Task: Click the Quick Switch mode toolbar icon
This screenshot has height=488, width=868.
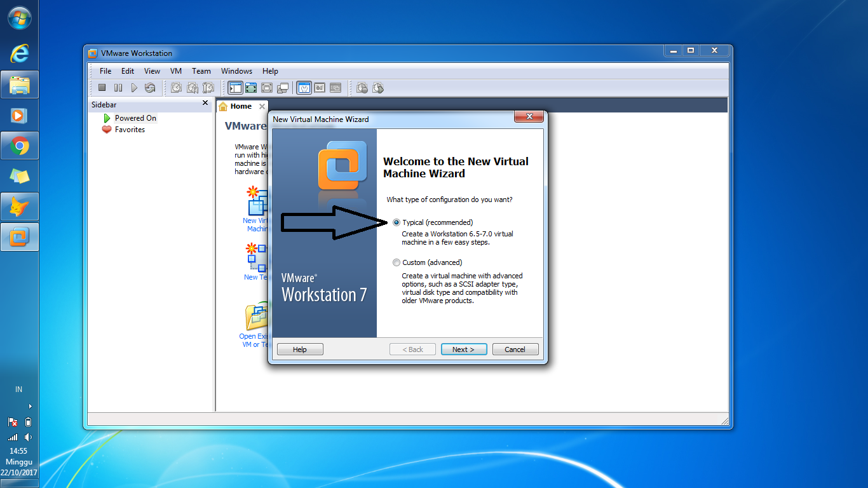Action: pyautogui.click(x=251, y=88)
